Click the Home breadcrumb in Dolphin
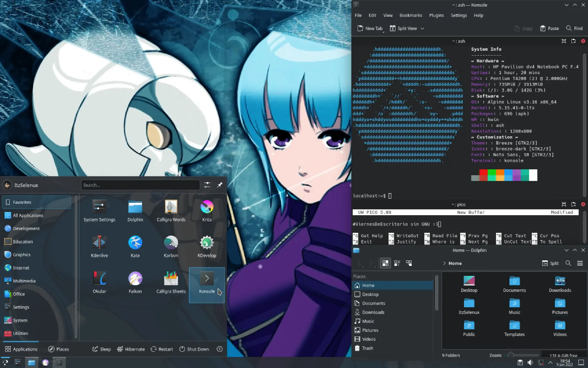This screenshot has width=588, height=368. (x=455, y=263)
